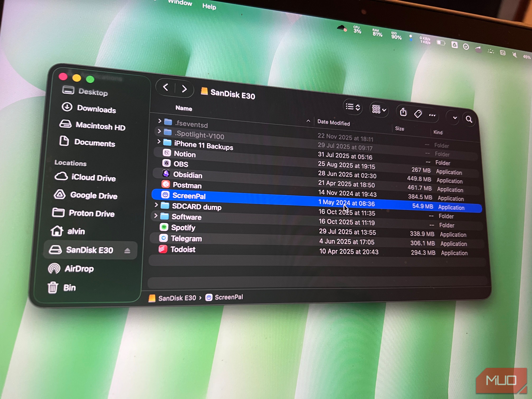Open Proton Drive location

coord(83,213)
